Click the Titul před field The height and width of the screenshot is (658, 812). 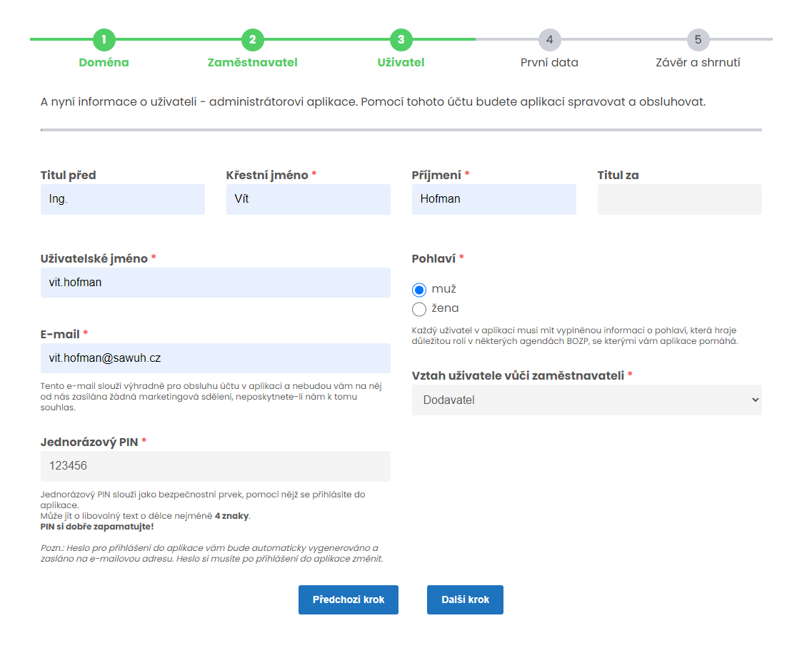click(x=122, y=200)
